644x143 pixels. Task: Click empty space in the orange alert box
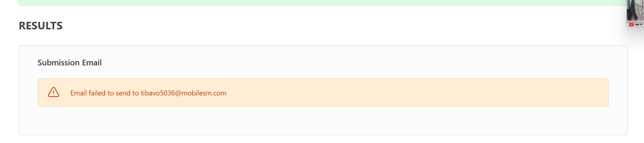(411, 93)
